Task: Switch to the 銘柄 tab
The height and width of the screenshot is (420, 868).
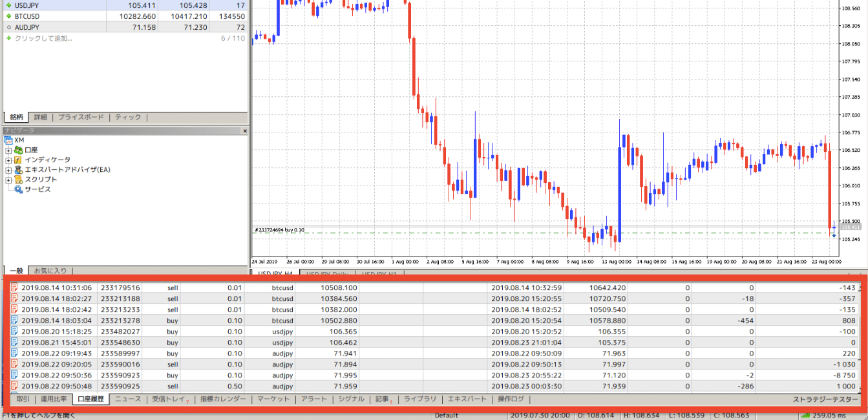Action: tap(17, 118)
